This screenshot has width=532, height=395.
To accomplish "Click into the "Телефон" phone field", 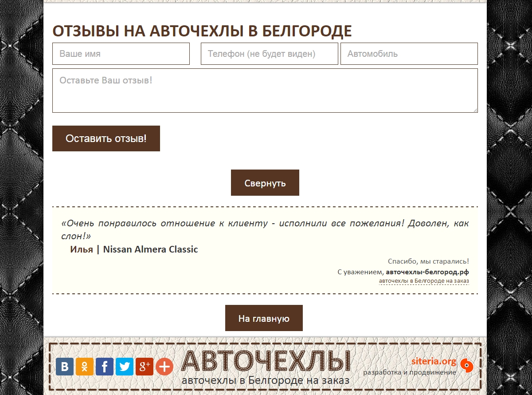I will 269,54.
